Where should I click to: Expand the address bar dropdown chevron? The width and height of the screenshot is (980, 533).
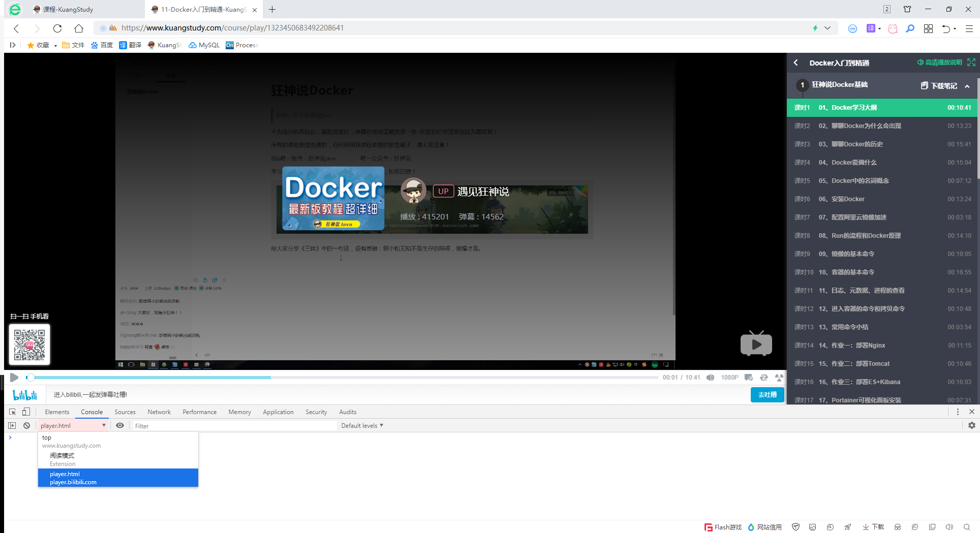click(x=828, y=28)
